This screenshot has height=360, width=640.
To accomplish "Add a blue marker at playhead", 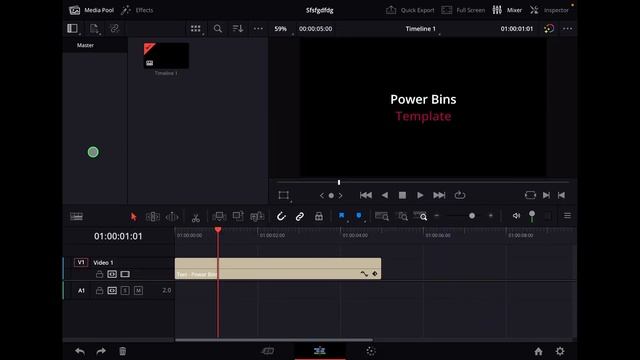I will click(x=359, y=216).
